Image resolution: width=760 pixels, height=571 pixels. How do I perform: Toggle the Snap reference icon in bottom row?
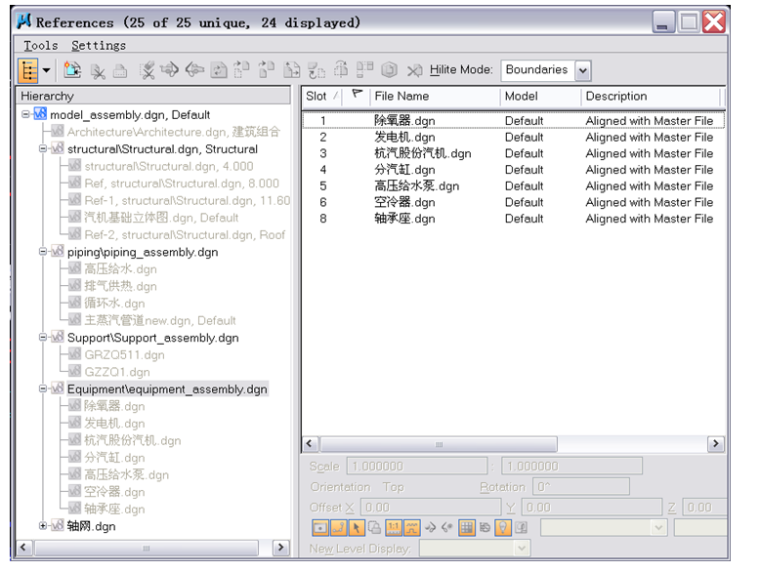click(338, 528)
